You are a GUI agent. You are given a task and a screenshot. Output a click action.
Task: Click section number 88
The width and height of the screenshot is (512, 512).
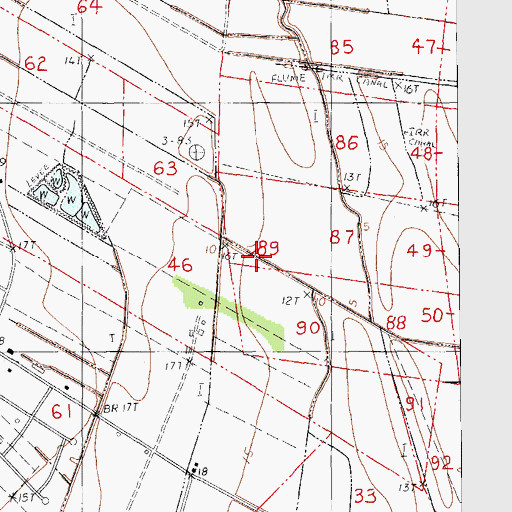[396, 323]
